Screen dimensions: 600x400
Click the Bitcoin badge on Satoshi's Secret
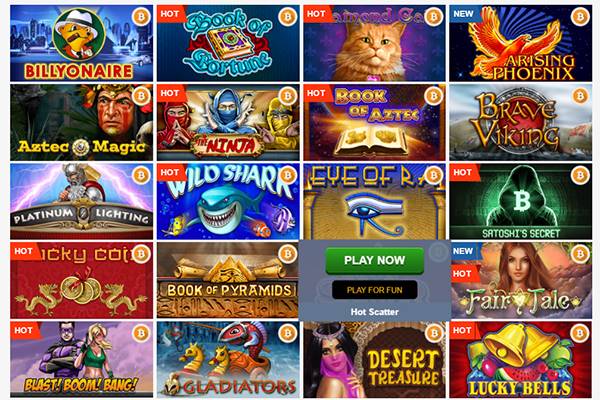[580, 175]
